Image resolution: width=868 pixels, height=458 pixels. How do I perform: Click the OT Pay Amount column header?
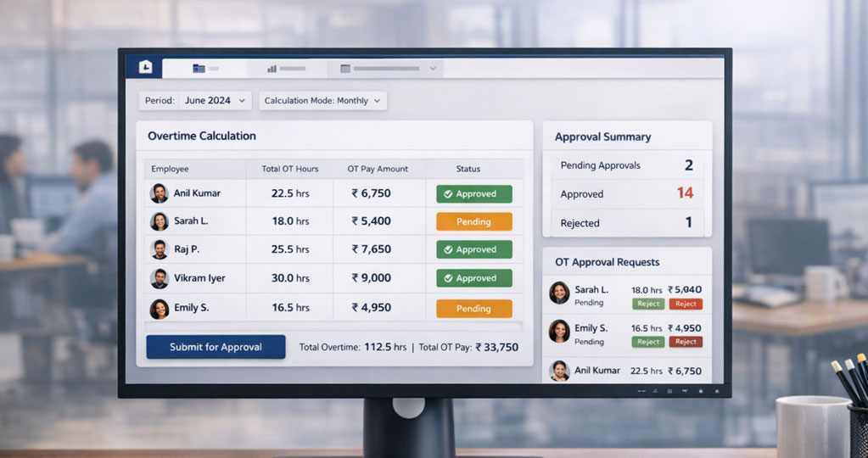[378, 169]
